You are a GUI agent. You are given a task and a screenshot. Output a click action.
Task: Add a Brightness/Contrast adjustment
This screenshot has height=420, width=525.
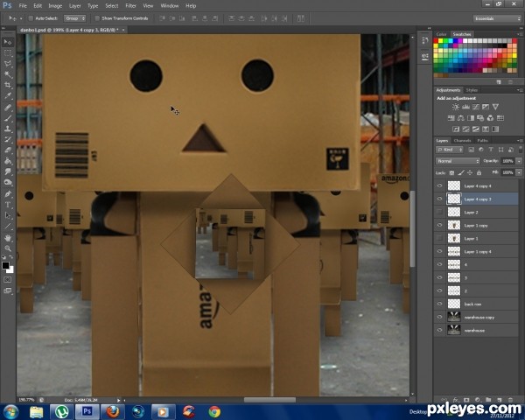coord(455,107)
